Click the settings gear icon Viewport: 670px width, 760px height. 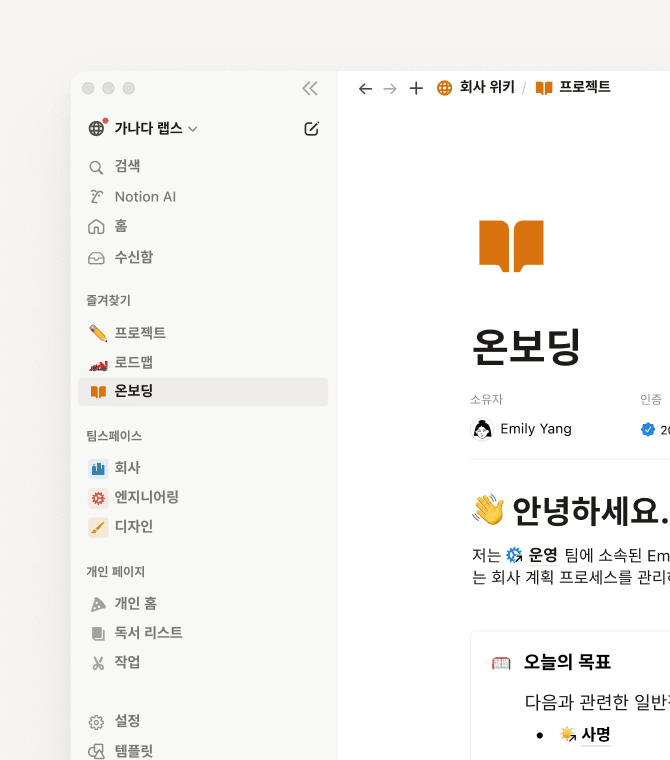pyautogui.click(x=96, y=722)
